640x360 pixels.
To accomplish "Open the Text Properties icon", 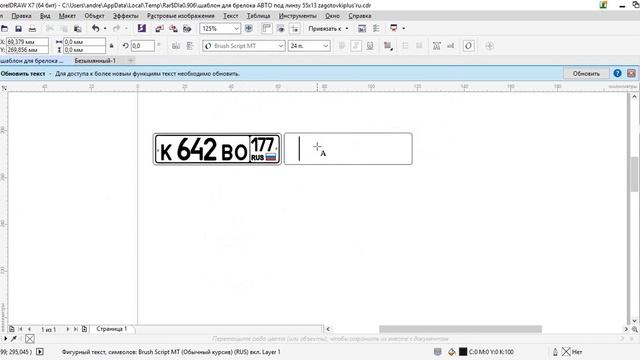I will (x=436, y=46).
